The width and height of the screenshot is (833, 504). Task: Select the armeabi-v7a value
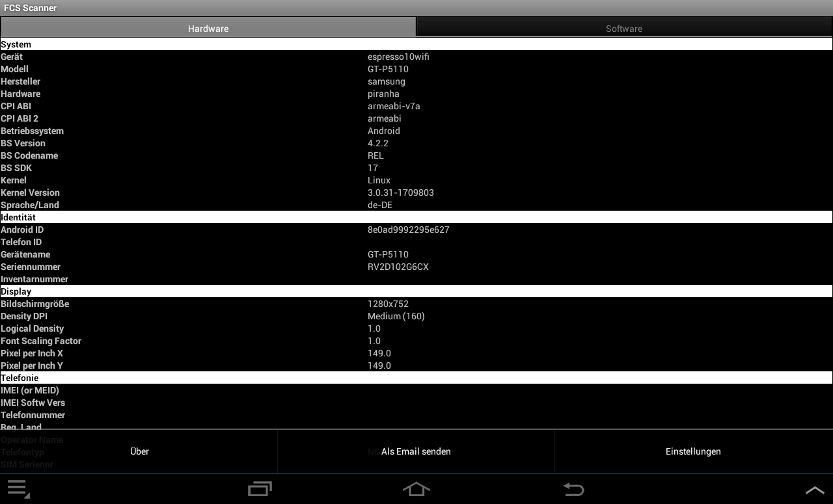tap(394, 106)
